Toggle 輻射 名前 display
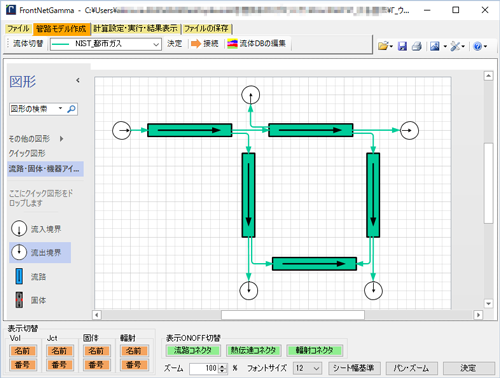The image size is (500, 378). pos(134,351)
